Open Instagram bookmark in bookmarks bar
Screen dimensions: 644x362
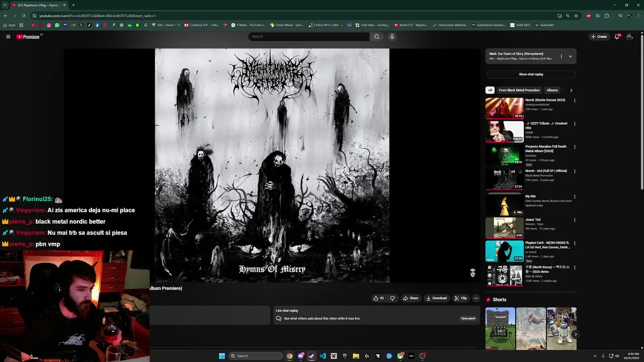49,25
